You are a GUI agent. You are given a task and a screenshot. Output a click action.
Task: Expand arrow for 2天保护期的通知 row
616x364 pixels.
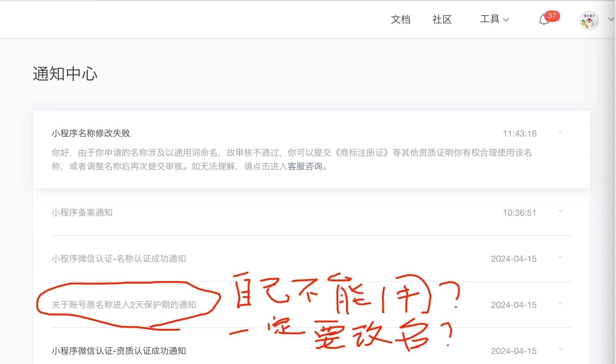tap(560, 304)
